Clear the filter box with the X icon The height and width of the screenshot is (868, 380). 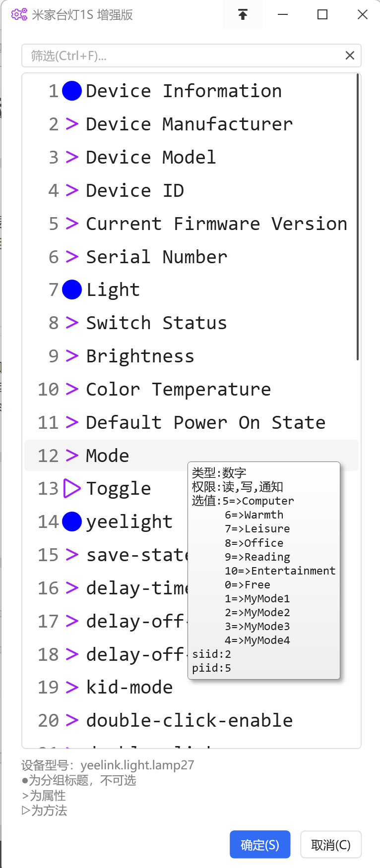click(x=350, y=56)
